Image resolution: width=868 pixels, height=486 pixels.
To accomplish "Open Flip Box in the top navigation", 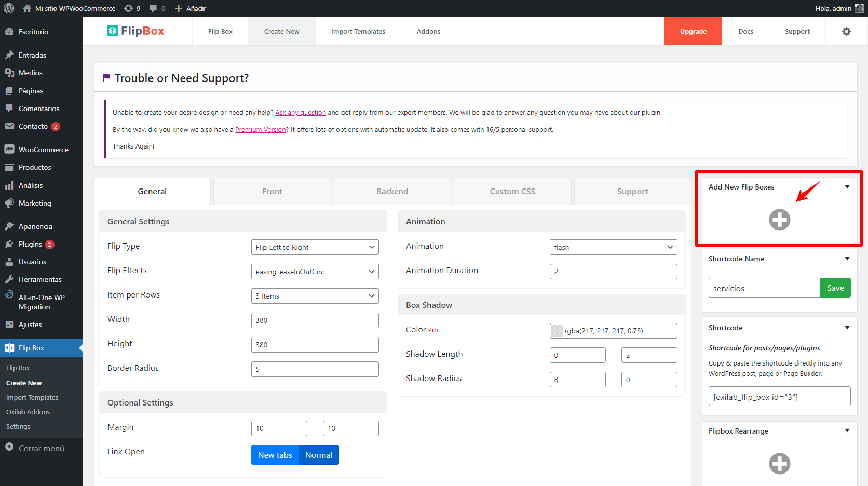I will pos(220,31).
